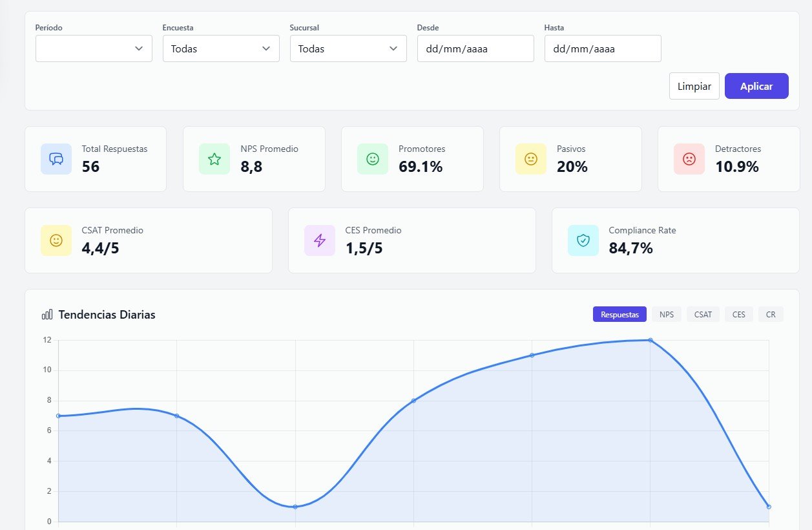Image resolution: width=812 pixels, height=530 pixels.
Task: Click the Detractores sad face icon
Action: [689, 159]
